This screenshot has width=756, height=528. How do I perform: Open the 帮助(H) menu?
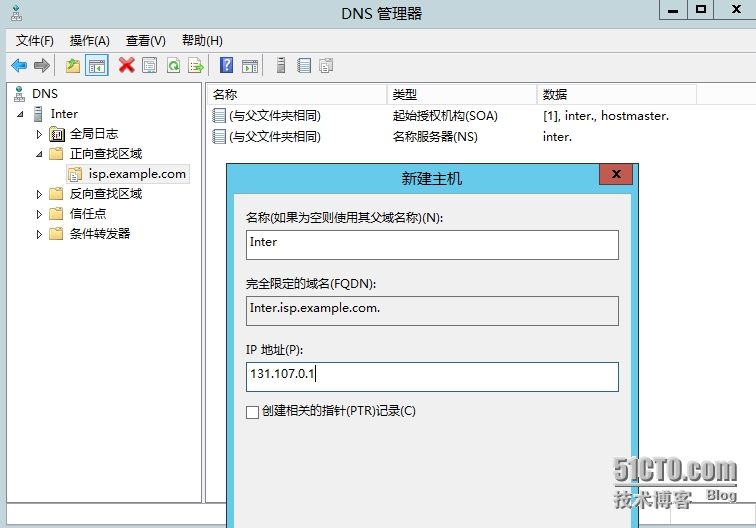point(202,41)
